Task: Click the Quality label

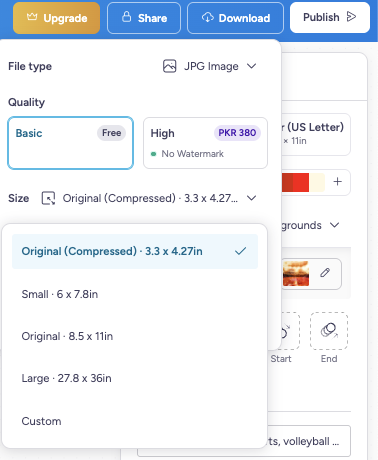Action: click(x=26, y=102)
